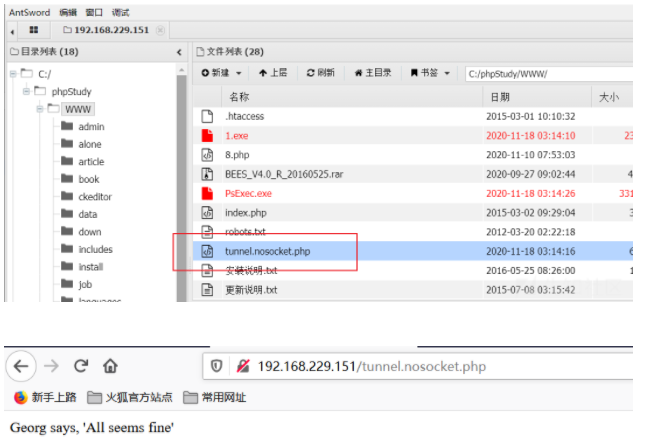This screenshot has height=438, width=649.
Task: Select the article folder in tree
Action: tap(91, 161)
